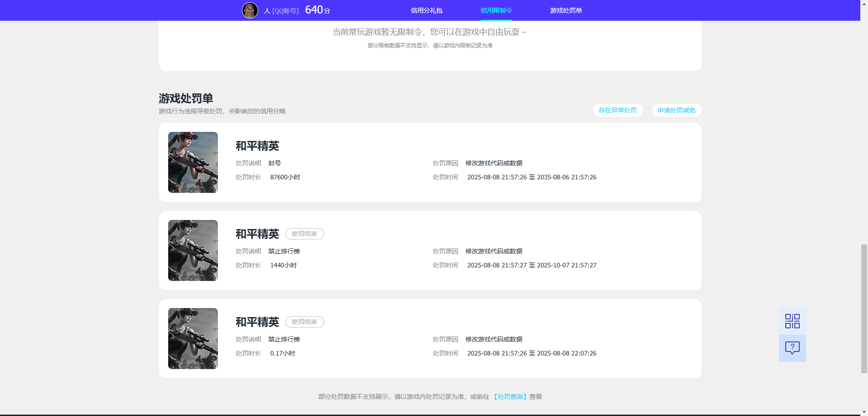Click the 游戏处罚单 section heading

[186, 98]
